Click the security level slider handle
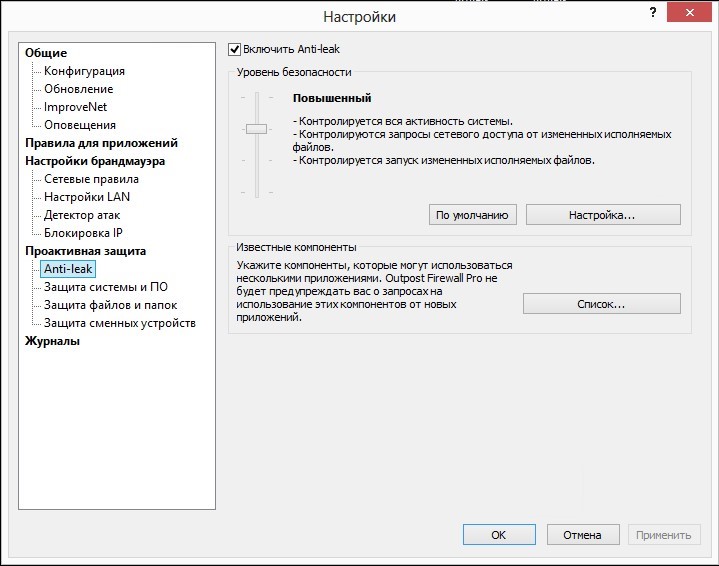Viewport: 719px width, 566px height. (256, 129)
